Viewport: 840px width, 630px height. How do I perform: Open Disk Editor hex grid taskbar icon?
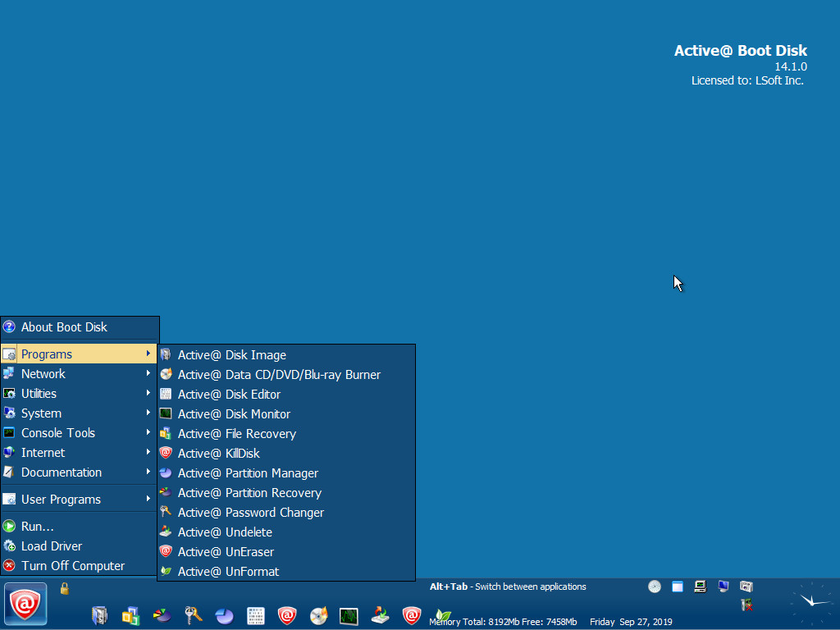[256, 615]
